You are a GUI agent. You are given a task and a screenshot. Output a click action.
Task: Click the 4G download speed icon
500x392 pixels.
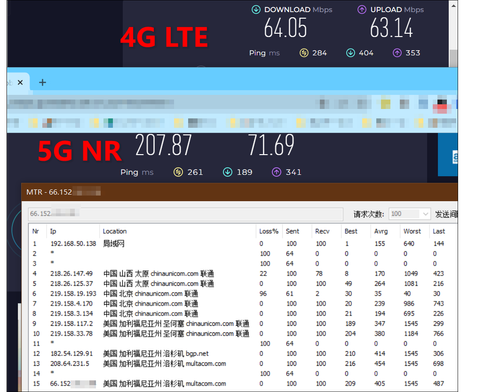click(256, 10)
